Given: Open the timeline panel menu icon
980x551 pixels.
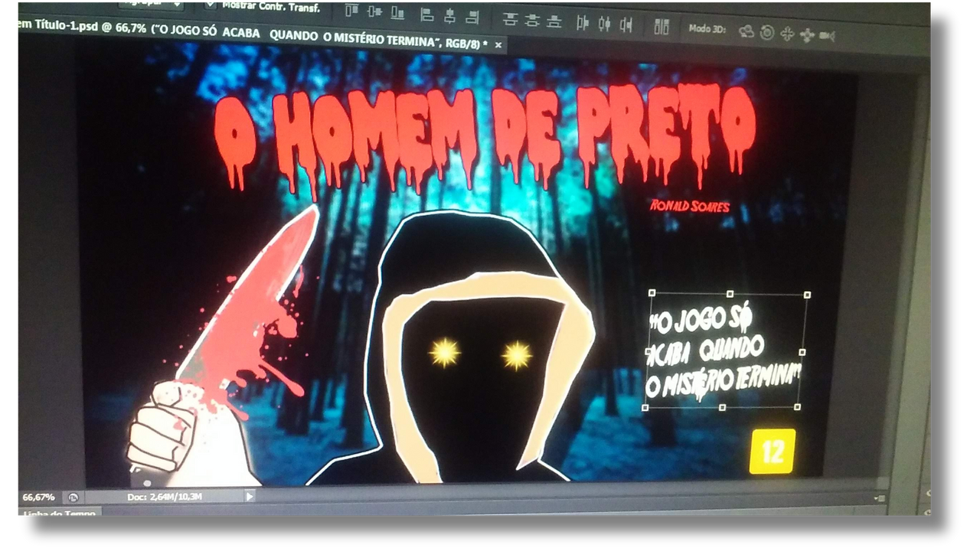Looking at the screenshot, I should coord(880,498).
